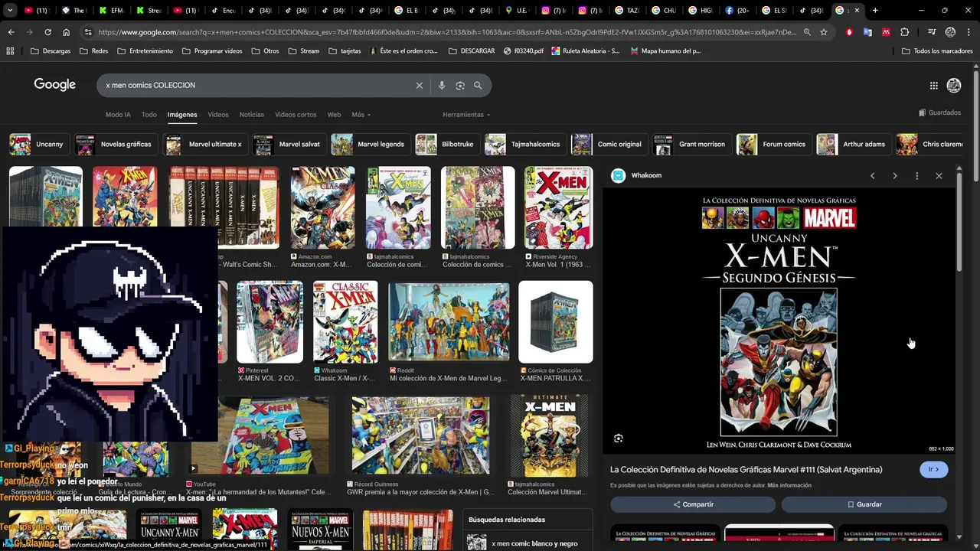Click the Guardar save button
980x551 pixels.
tap(864, 504)
